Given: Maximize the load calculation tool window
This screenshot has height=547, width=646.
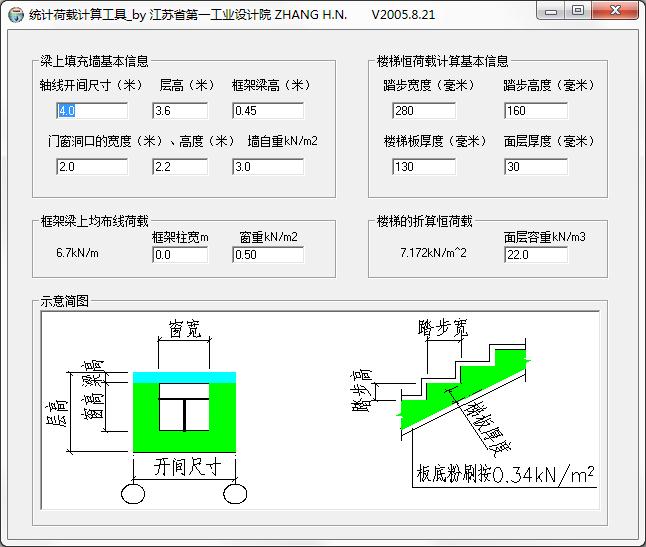Looking at the screenshot, I should pos(578,11).
